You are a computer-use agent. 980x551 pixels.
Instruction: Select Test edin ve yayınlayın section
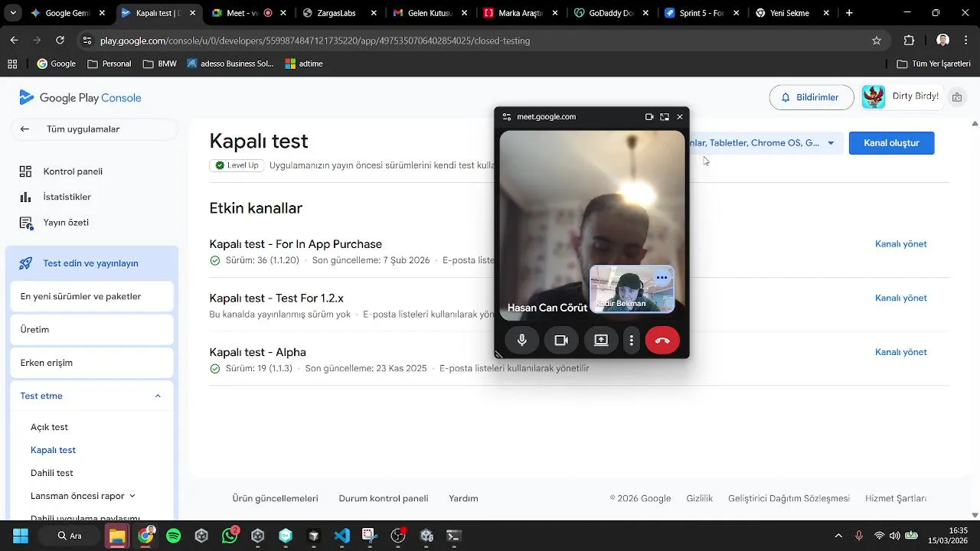tap(92, 263)
